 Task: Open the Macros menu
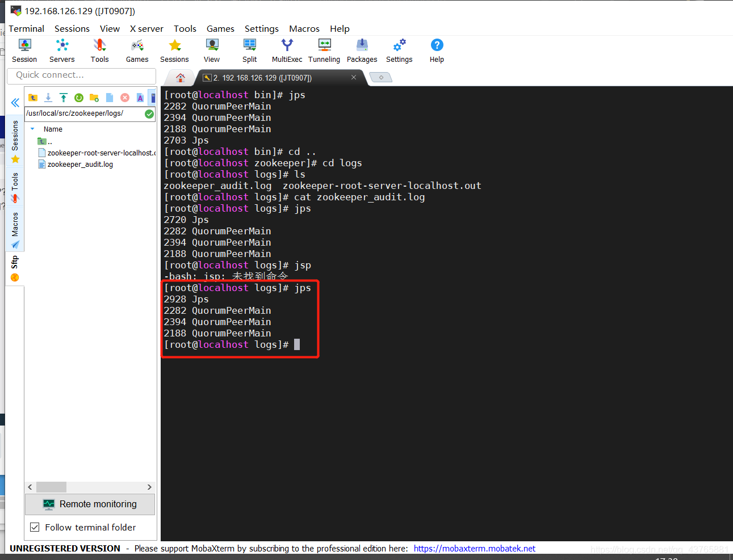click(304, 28)
